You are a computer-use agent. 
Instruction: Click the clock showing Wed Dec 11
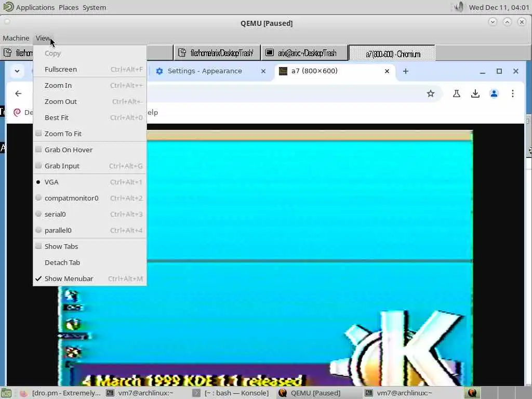(x=498, y=7)
